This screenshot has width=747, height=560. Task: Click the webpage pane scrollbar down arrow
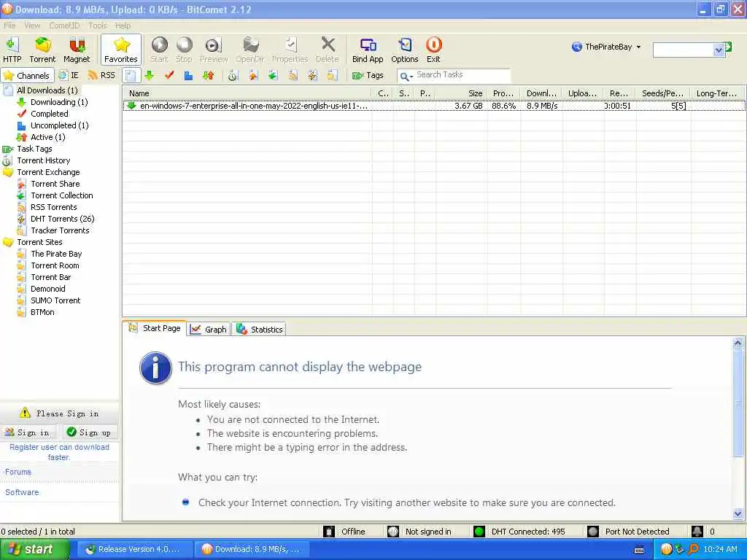[x=738, y=514]
